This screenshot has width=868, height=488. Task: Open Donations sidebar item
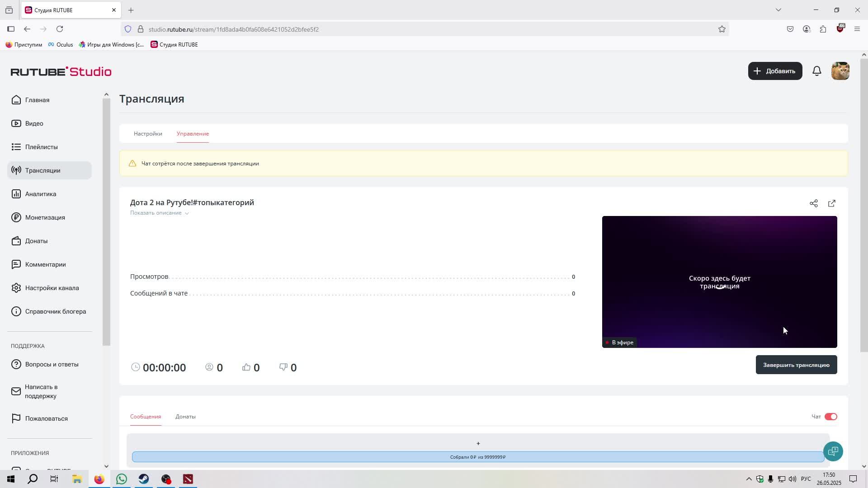coord(36,241)
